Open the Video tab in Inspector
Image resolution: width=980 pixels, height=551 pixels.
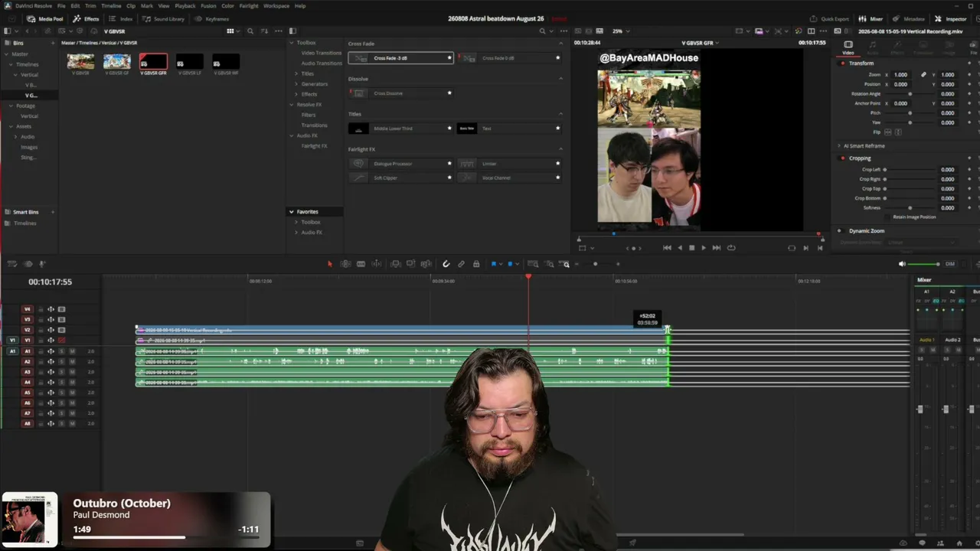(848, 47)
